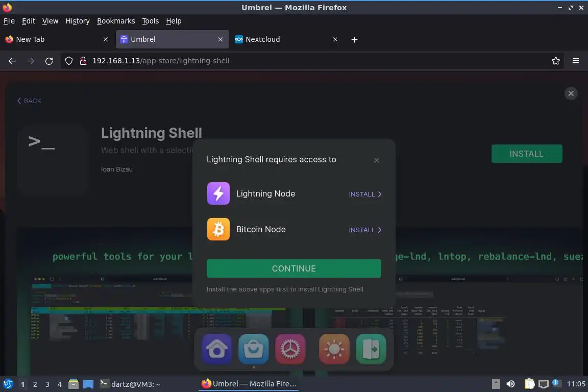
Task: Open the File menu
Action: tap(9, 21)
